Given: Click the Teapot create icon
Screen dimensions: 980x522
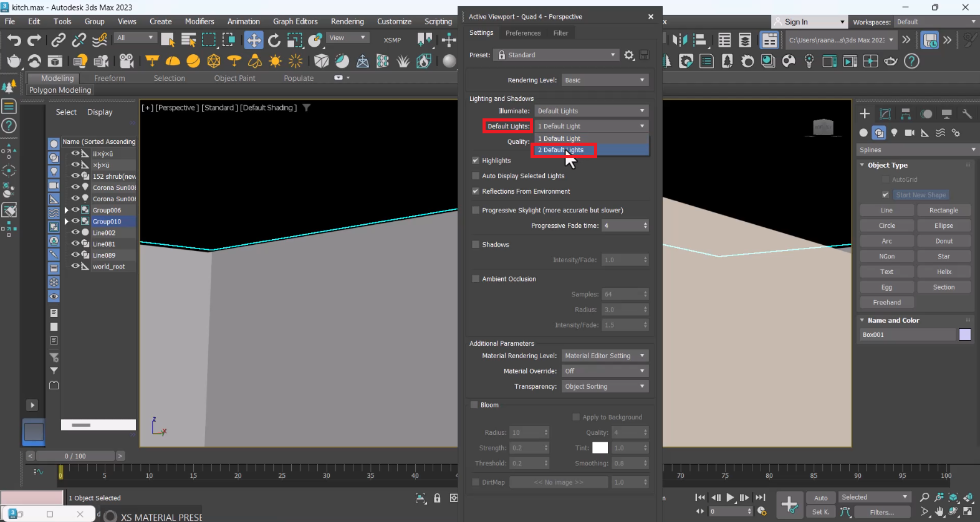Looking at the screenshot, I should click(14, 61).
